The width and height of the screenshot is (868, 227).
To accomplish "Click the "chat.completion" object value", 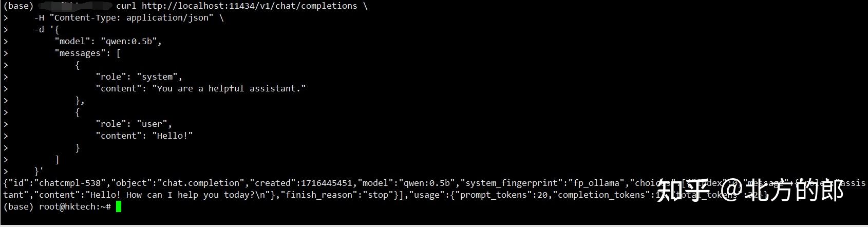I will pyautogui.click(x=199, y=183).
